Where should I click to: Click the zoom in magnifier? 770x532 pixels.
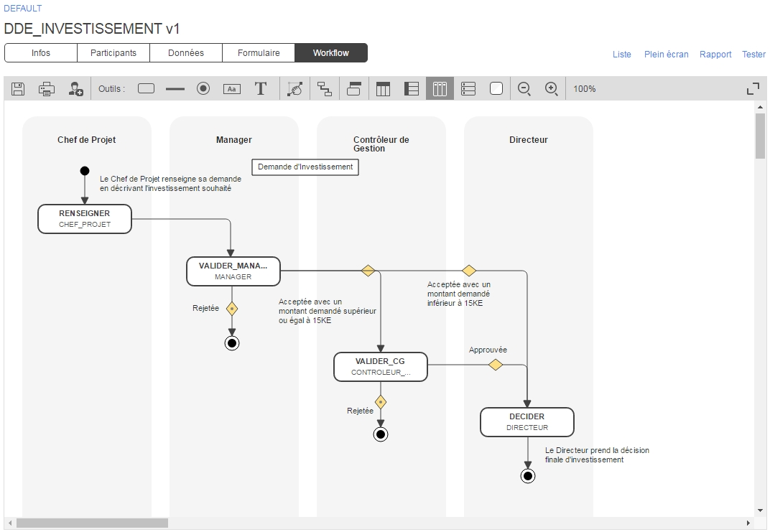tap(552, 89)
